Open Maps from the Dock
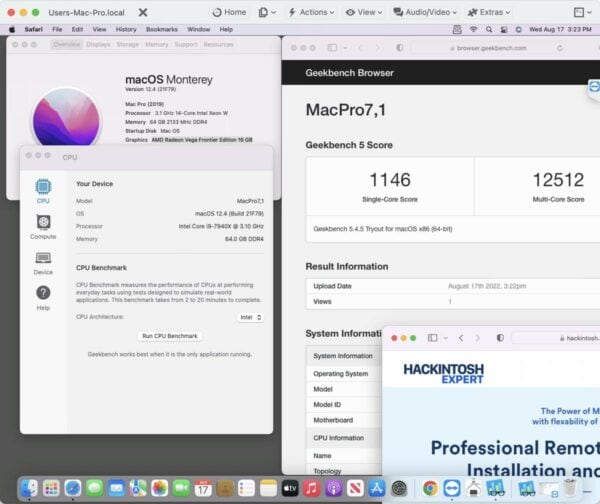Screen dimensions: 600x504 click(138, 488)
